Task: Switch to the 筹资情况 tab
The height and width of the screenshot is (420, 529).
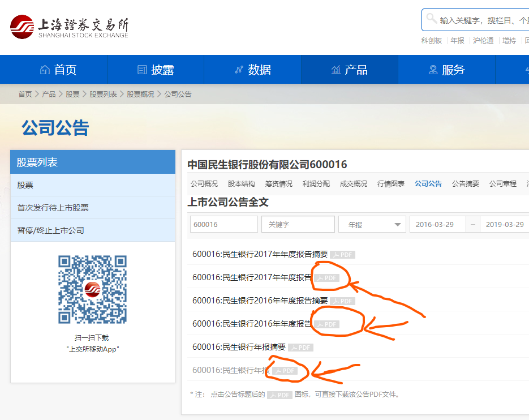Action: point(279,183)
